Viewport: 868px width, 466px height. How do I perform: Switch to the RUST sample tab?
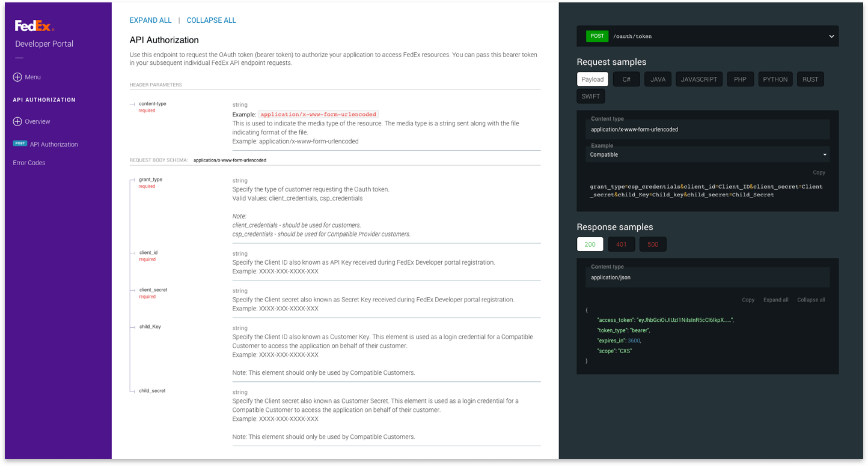click(x=810, y=79)
